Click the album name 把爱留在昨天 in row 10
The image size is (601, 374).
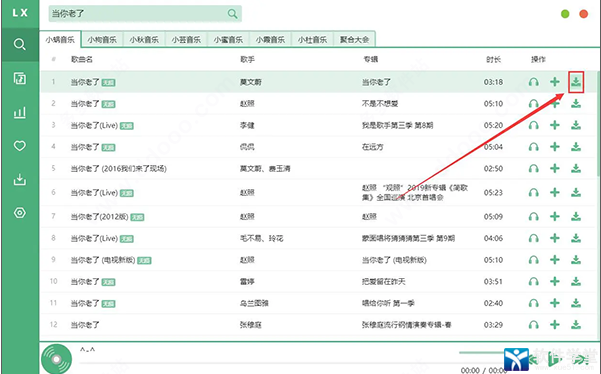tap(383, 281)
